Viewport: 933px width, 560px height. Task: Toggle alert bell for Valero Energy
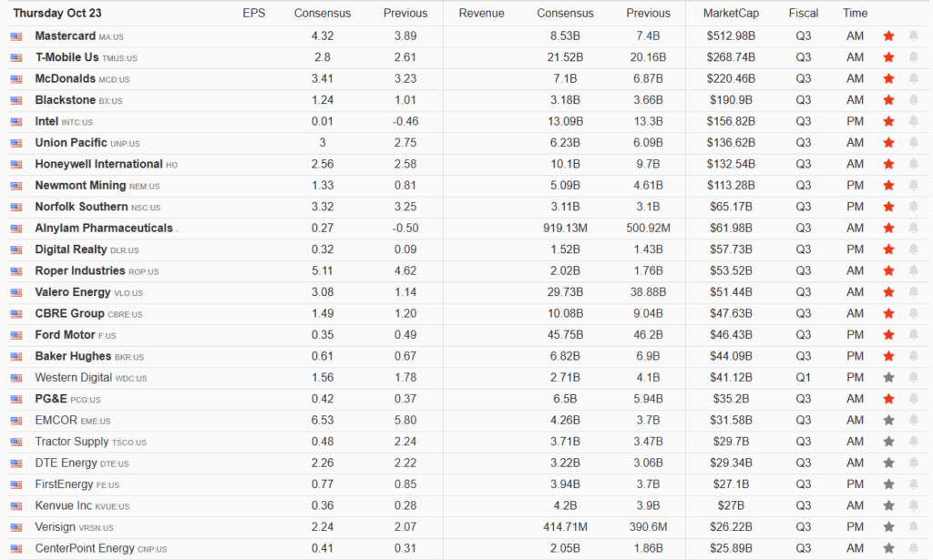(913, 292)
